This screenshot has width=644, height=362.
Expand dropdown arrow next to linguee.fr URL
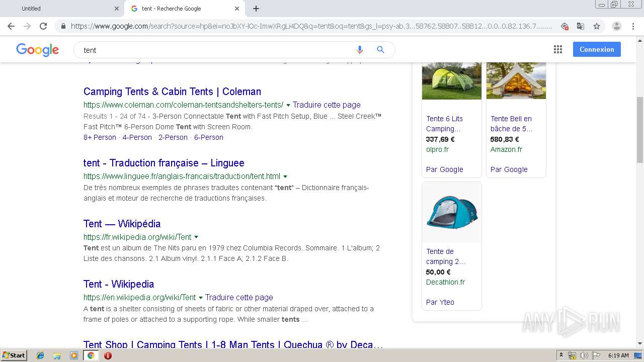285,176
